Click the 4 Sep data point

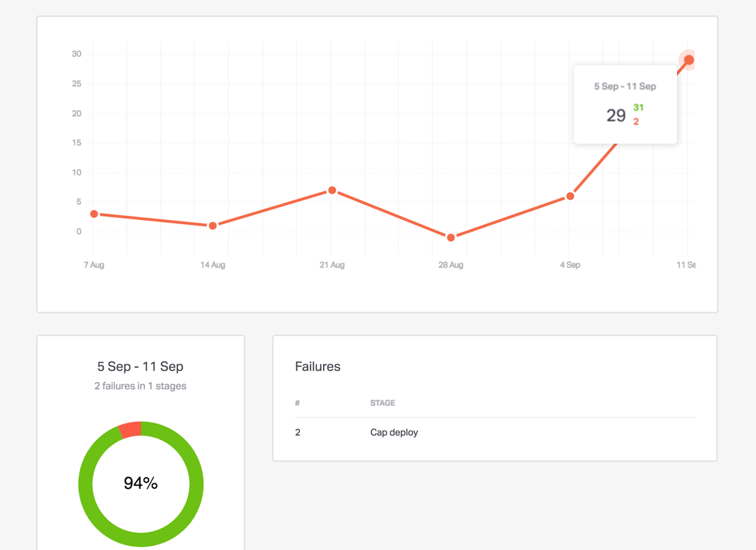(x=570, y=197)
